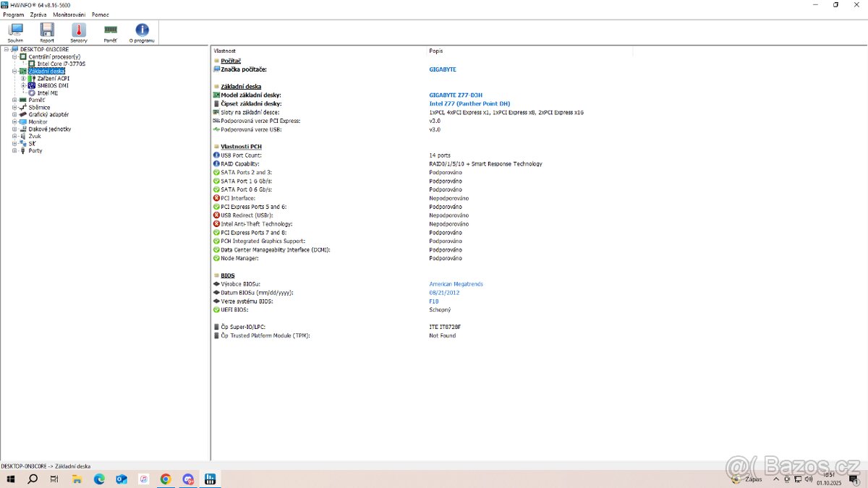This screenshot has height=488, width=868.
Task: Collapse the Centrální procesor(y) node
Action: pos(16,56)
